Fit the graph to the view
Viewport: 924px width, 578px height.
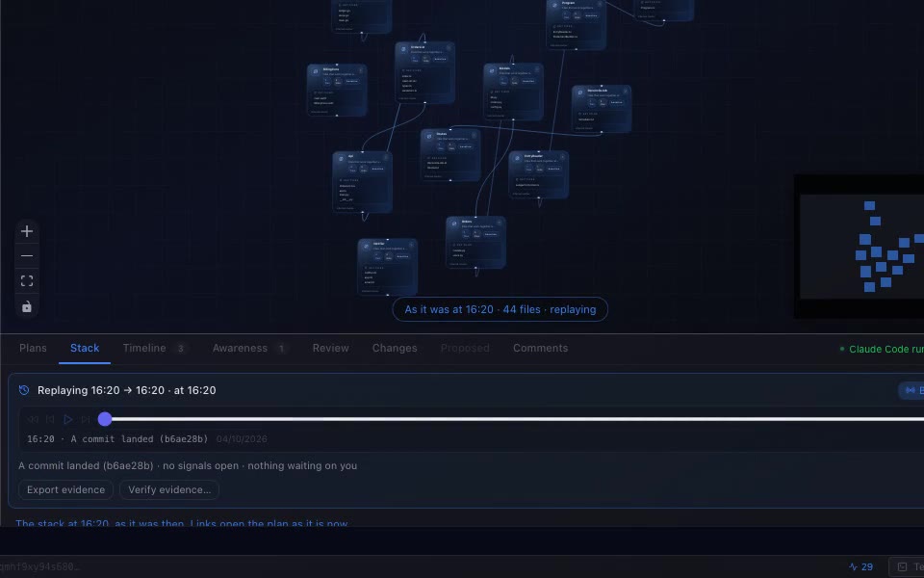(27, 280)
